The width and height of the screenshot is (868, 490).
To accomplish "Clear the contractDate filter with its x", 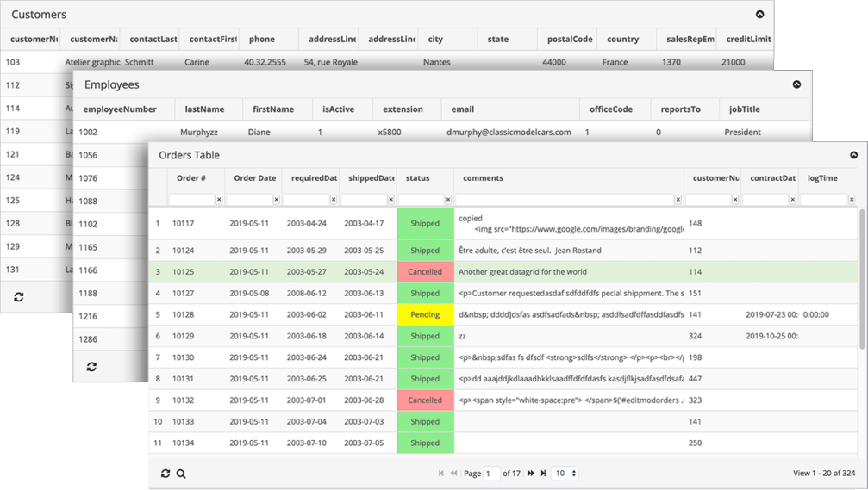I will tap(792, 200).
